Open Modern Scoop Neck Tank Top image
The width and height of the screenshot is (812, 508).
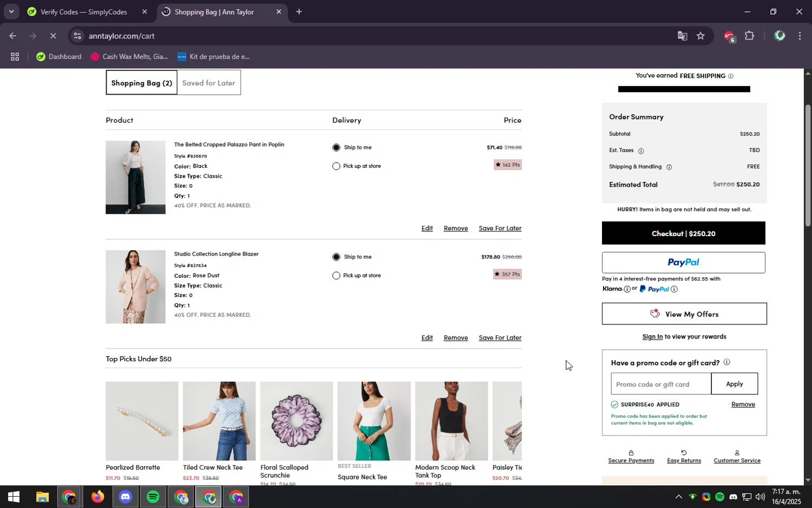click(x=451, y=421)
